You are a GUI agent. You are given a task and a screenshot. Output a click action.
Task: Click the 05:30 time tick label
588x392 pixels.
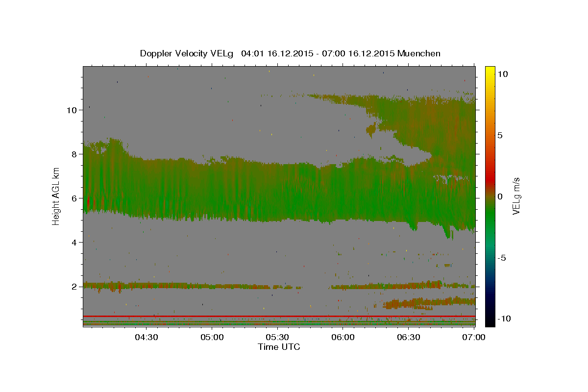point(277,337)
